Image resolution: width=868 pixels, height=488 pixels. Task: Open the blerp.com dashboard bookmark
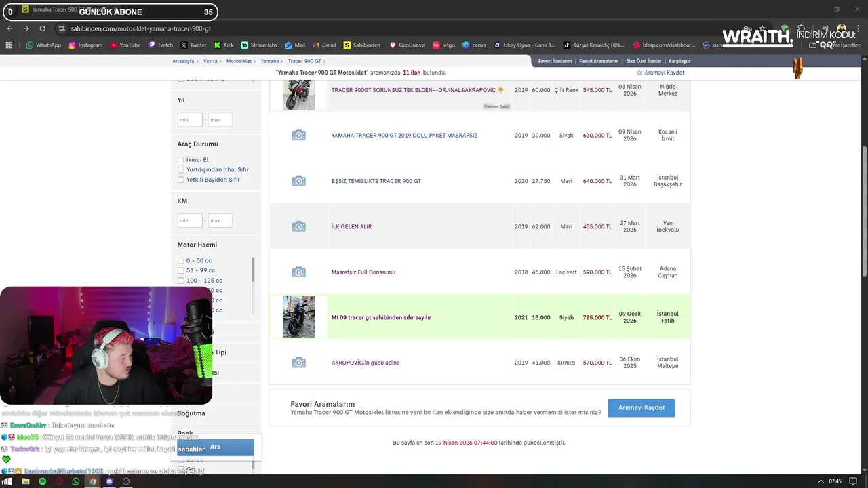click(664, 45)
